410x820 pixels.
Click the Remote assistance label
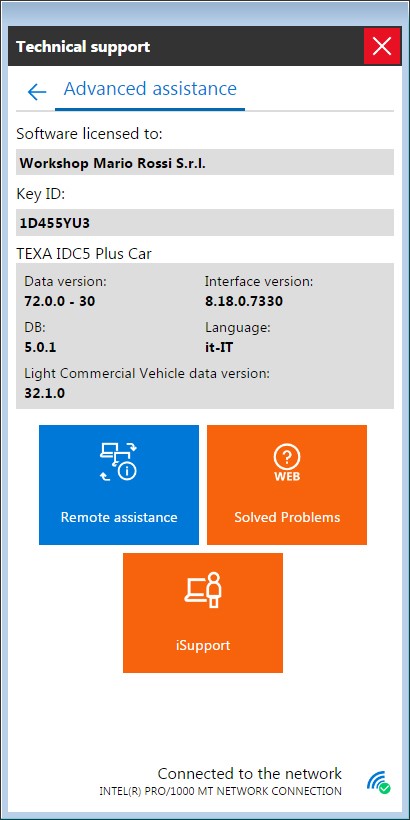point(119,517)
